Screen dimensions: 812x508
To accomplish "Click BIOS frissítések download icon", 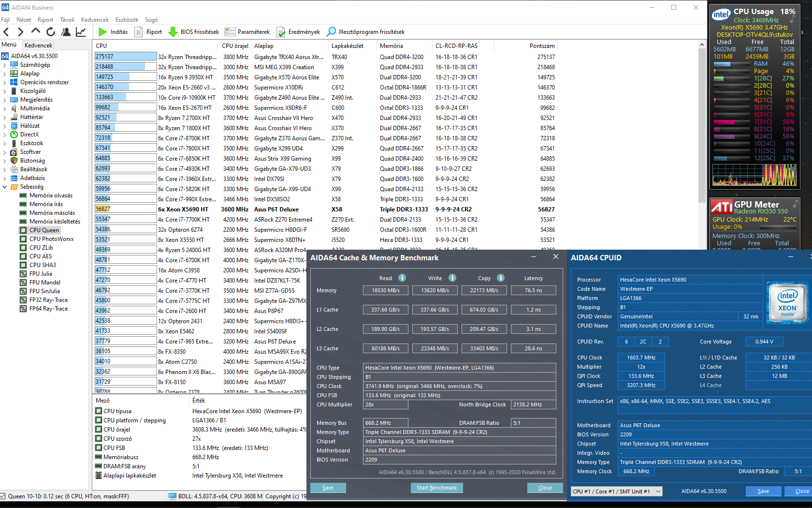I will (x=173, y=32).
